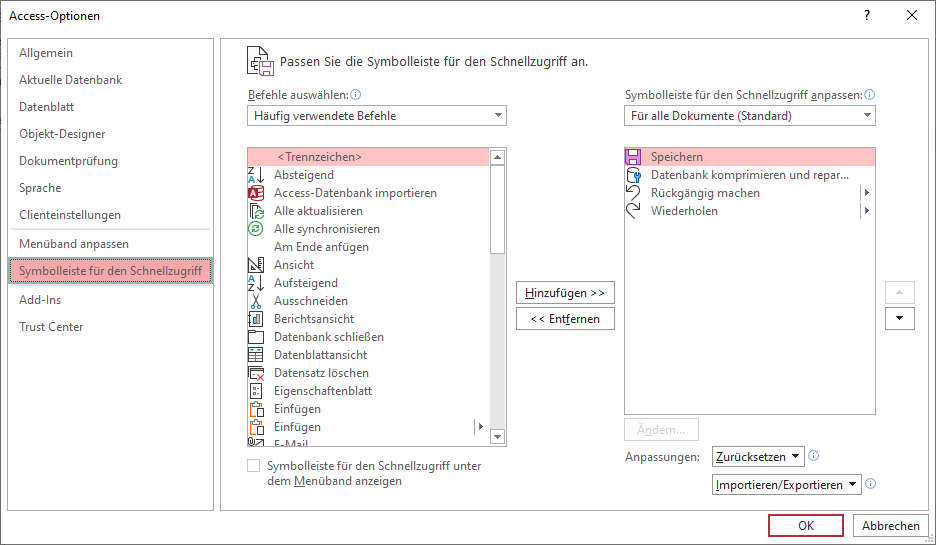Click the Ausschneiden scissors icon
Image resolution: width=936 pixels, height=545 pixels.
[255, 301]
